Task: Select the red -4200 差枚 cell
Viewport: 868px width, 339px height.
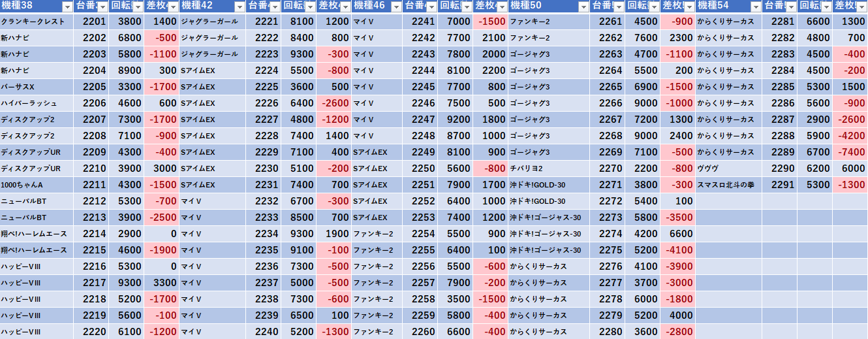Action: click(850, 136)
